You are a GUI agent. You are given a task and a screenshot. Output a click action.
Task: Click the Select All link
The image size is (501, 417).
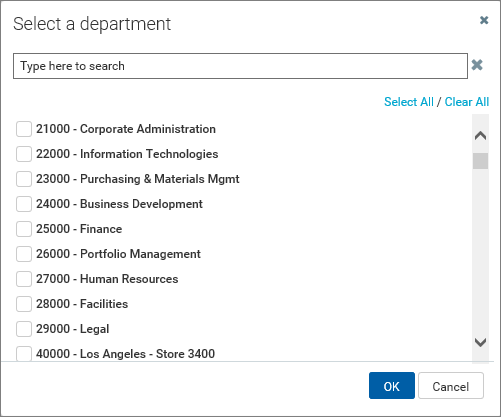point(409,102)
